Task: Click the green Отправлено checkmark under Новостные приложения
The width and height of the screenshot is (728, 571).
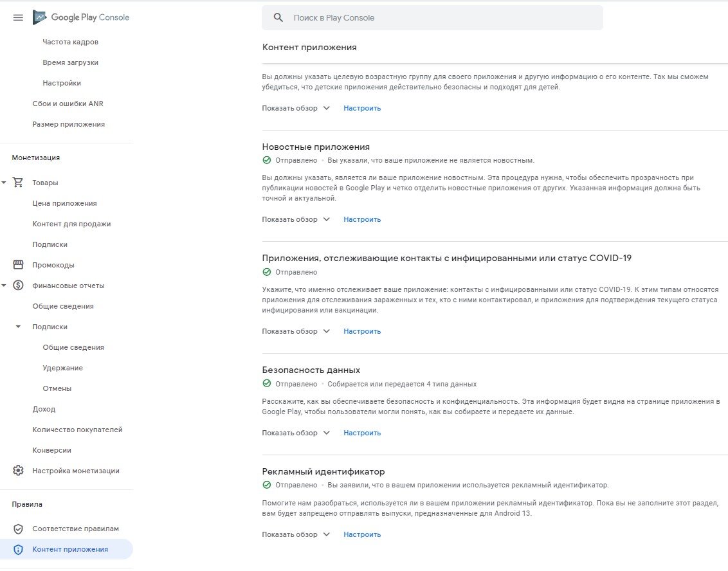Action: (266, 159)
